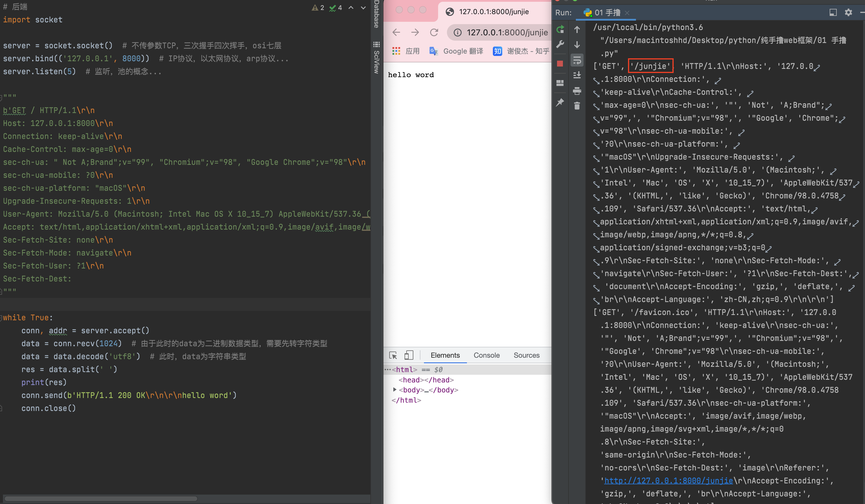
Task: Click '/junjie' in the console output
Action: tap(650, 66)
